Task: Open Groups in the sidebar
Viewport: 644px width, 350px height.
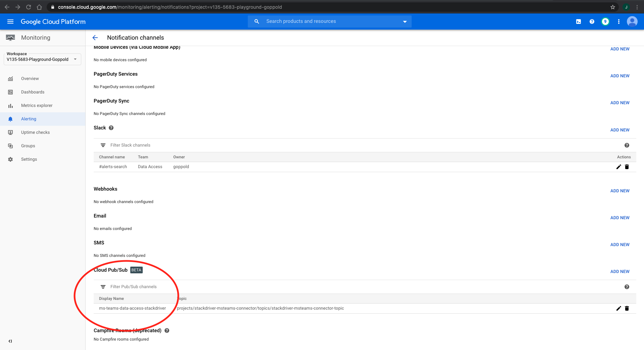Action: tap(43, 146)
